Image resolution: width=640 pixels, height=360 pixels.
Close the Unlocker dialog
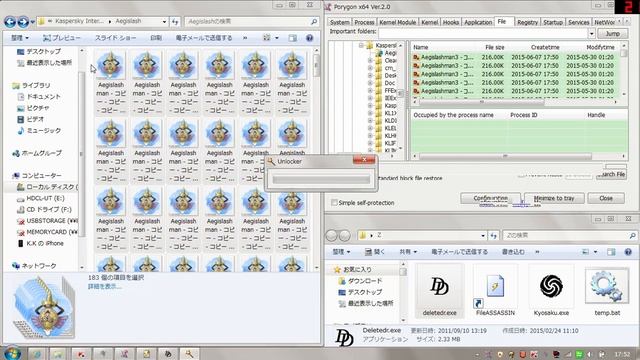tap(364, 160)
